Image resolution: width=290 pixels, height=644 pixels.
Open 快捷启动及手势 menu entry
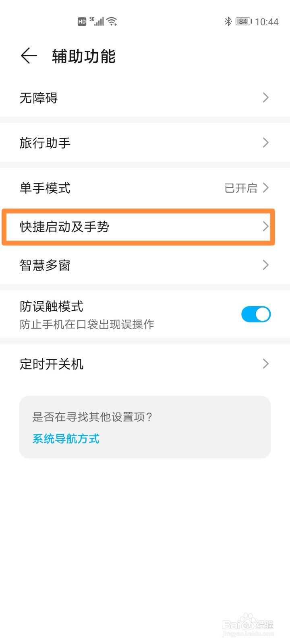click(138, 227)
